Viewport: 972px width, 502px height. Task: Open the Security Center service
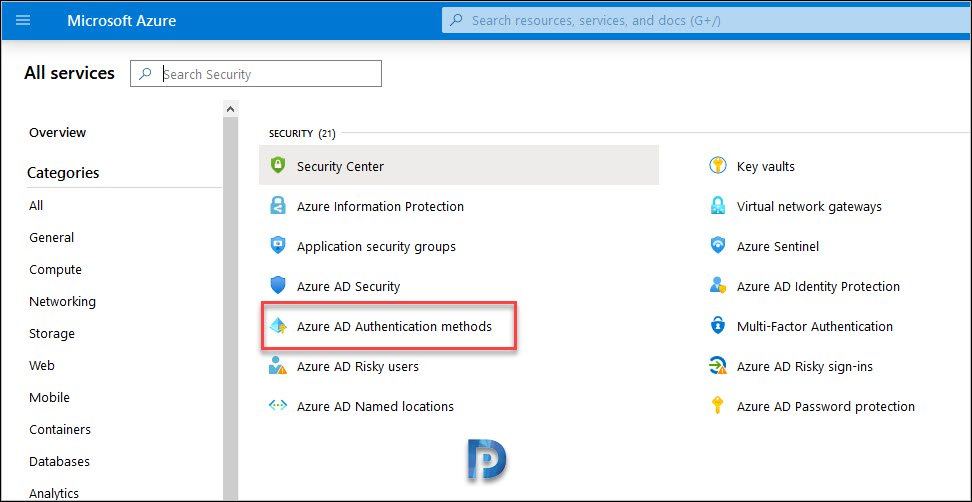[459, 165]
